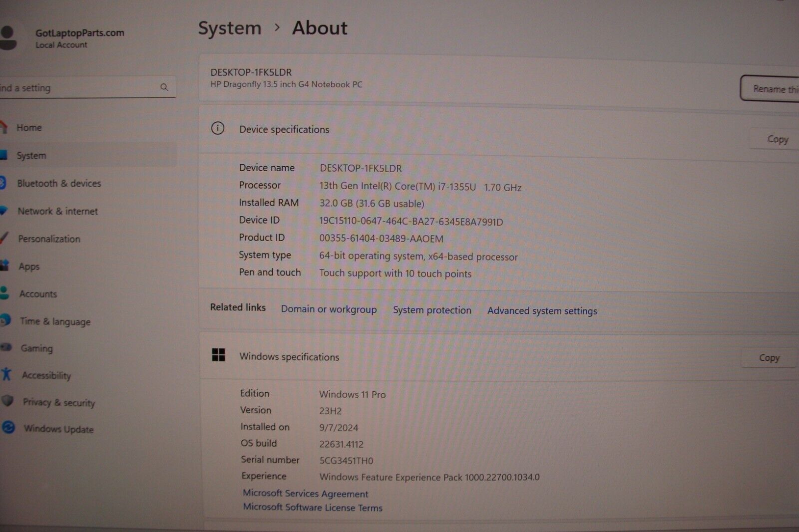Image resolution: width=799 pixels, height=532 pixels.
Task: Click Rename this PC button
Action: coord(770,89)
